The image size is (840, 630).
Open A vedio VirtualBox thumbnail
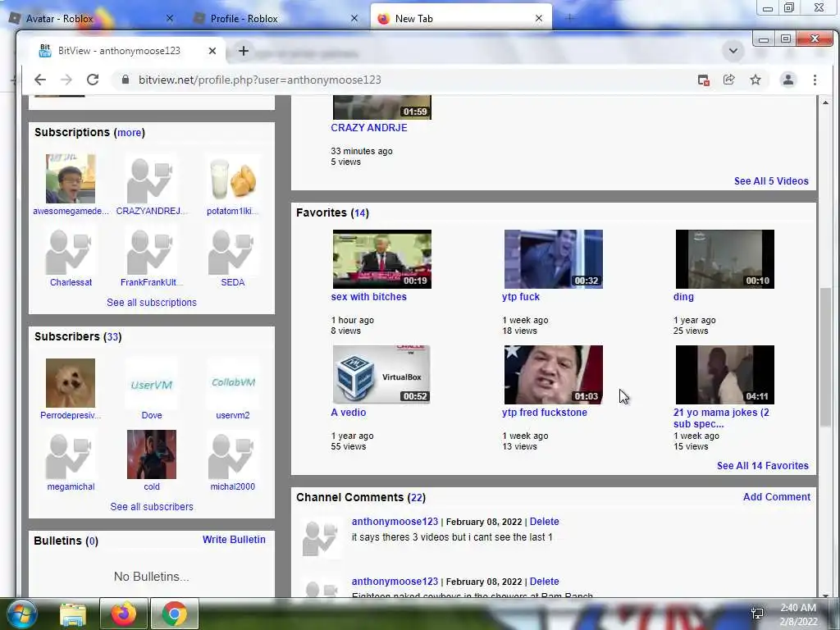(x=382, y=375)
